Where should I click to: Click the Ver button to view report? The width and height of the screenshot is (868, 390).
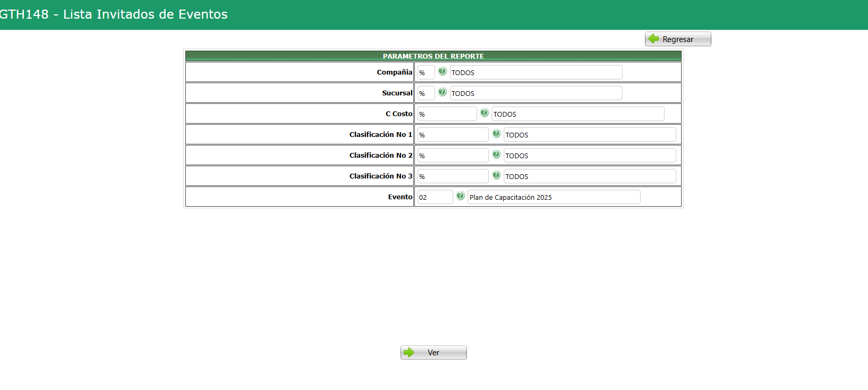pyautogui.click(x=433, y=353)
